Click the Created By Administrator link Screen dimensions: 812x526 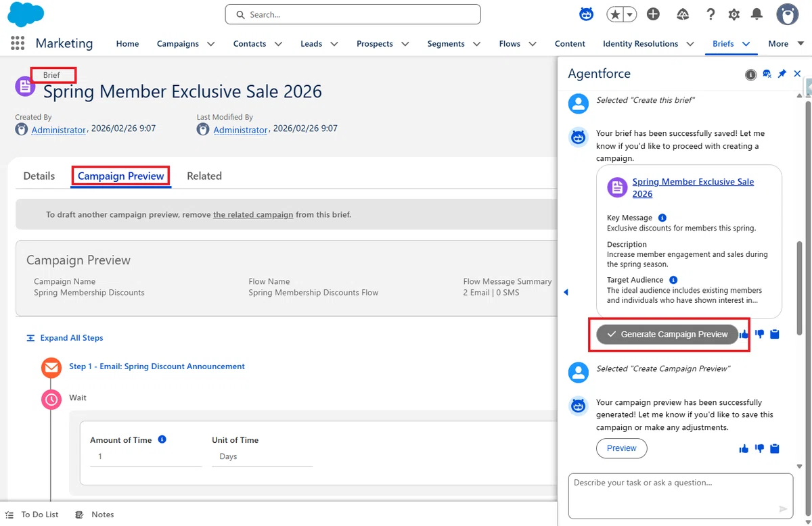(x=59, y=129)
